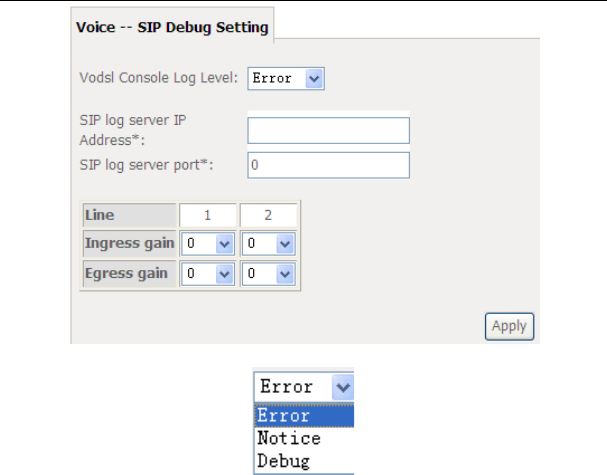Click the SIP log server port label
Screen dimensions: 607x475
pos(146,163)
